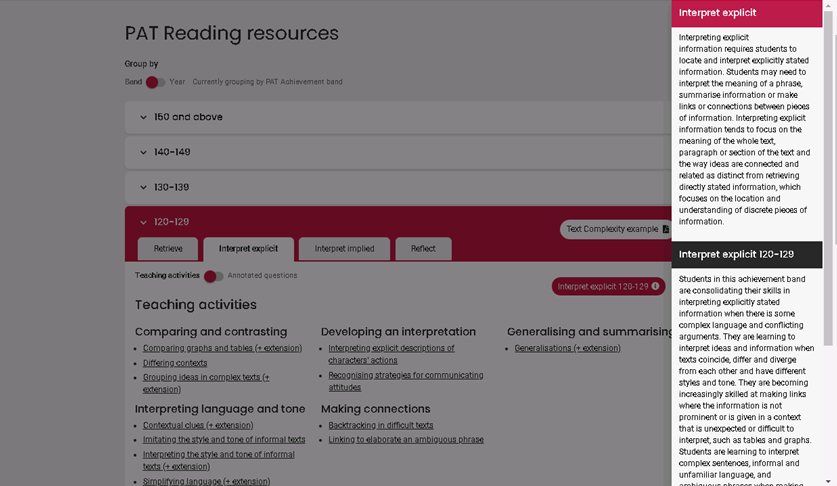
Task: Click the Comparing and contrasting heading
Action: (211, 332)
